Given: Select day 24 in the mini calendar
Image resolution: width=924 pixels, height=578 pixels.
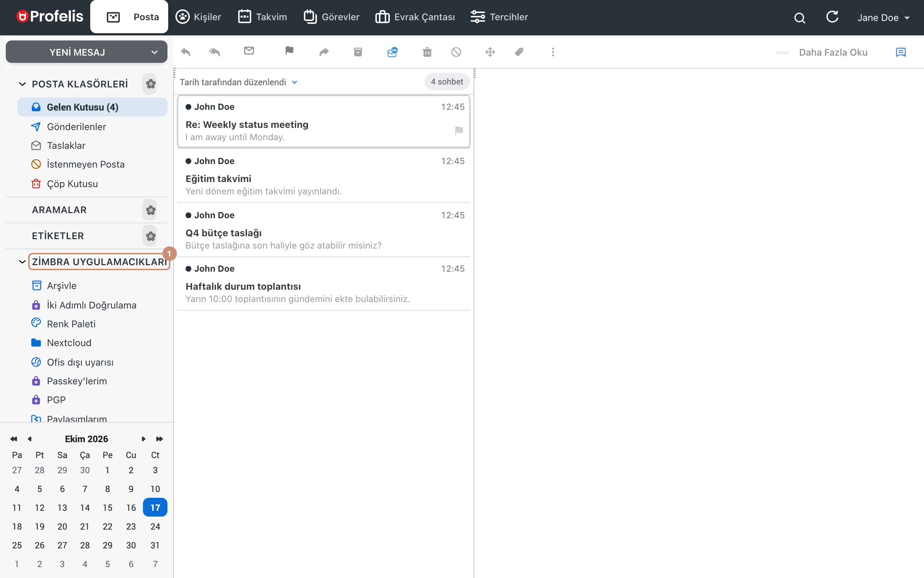Looking at the screenshot, I should (x=155, y=526).
